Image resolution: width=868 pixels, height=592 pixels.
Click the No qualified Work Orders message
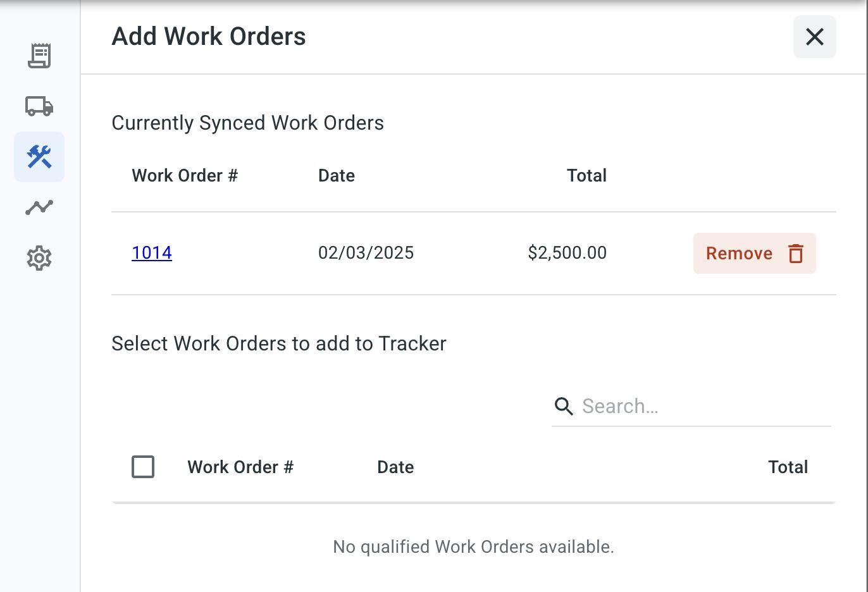pos(473,547)
